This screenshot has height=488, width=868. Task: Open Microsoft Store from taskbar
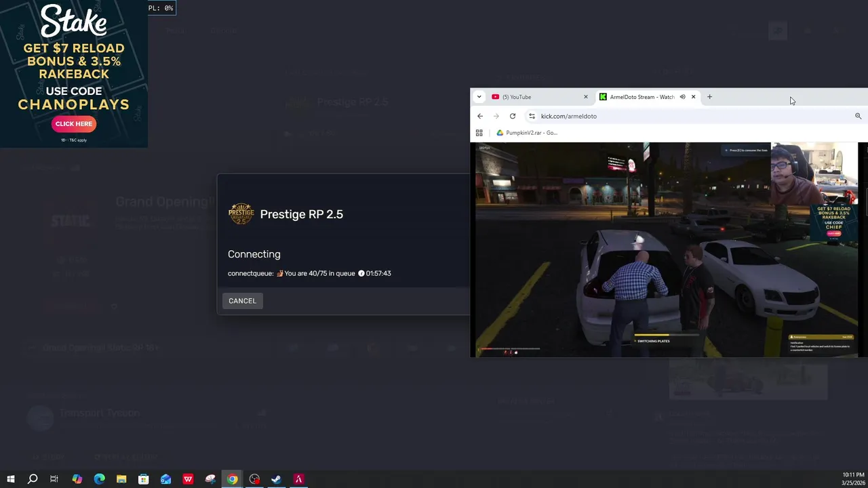point(143,479)
